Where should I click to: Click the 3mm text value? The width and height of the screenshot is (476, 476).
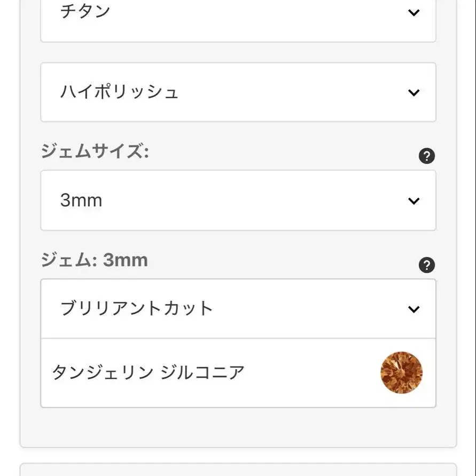(81, 200)
